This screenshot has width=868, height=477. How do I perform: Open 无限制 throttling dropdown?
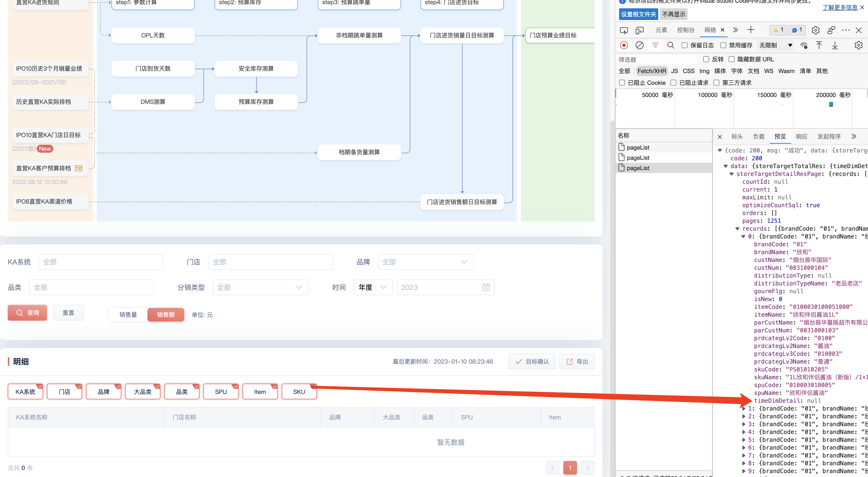pos(775,45)
